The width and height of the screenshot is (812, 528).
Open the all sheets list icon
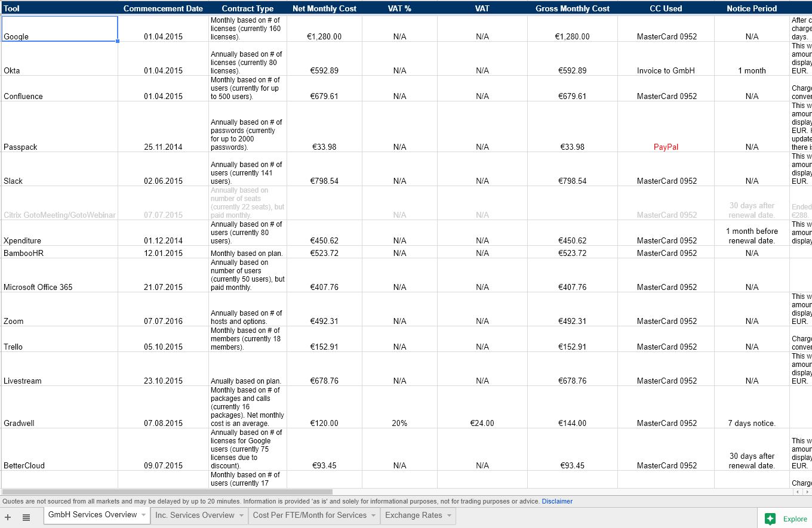[x=26, y=517]
